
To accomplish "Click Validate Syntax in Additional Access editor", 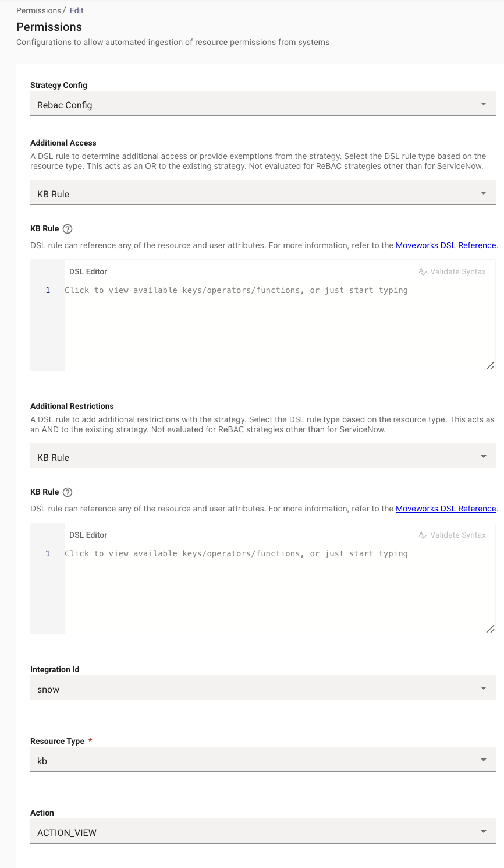I will coord(452,271).
